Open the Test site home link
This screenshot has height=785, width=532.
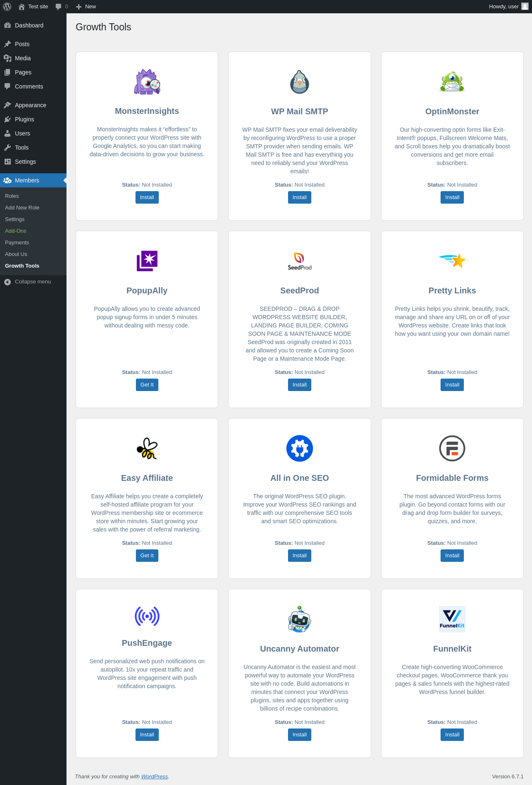[33, 7]
